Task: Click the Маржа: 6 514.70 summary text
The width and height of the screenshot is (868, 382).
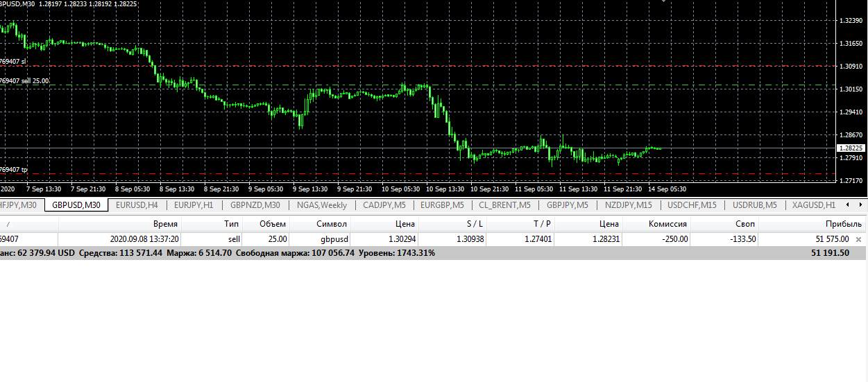Action: click(x=199, y=253)
